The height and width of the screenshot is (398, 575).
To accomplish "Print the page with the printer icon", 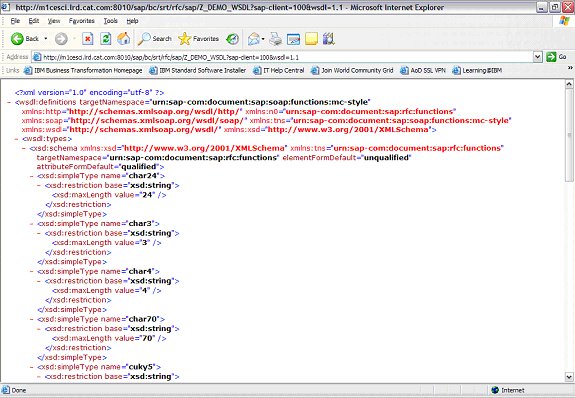I will click(x=276, y=39).
